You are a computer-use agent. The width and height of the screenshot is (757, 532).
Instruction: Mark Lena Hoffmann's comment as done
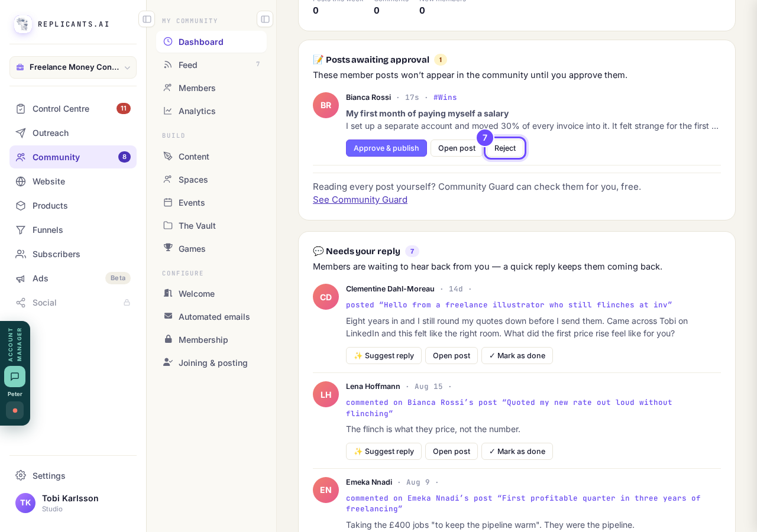(517, 452)
